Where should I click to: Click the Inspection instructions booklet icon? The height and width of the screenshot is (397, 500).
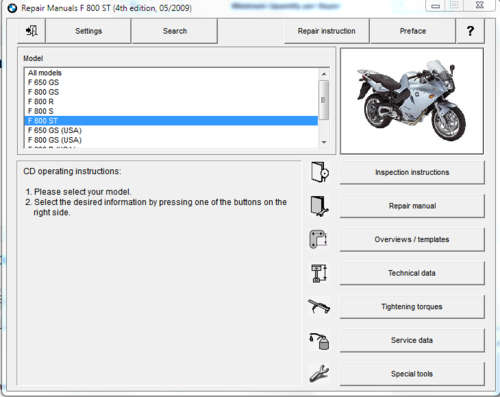point(320,172)
